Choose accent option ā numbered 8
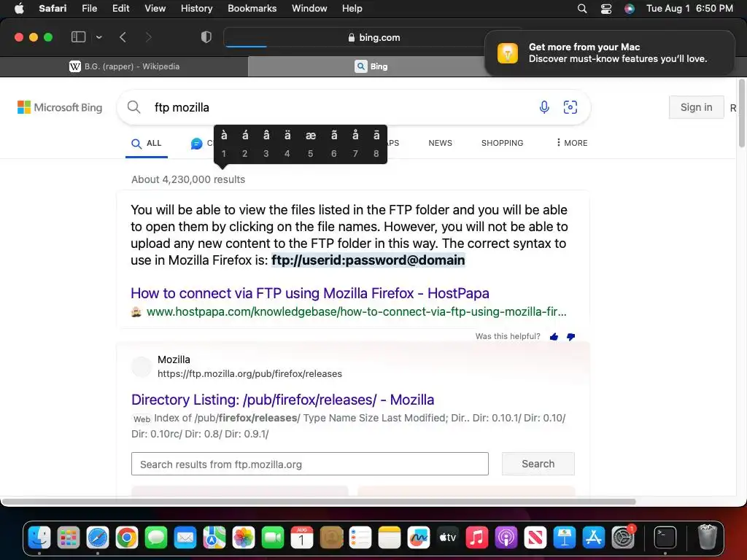 click(x=376, y=144)
